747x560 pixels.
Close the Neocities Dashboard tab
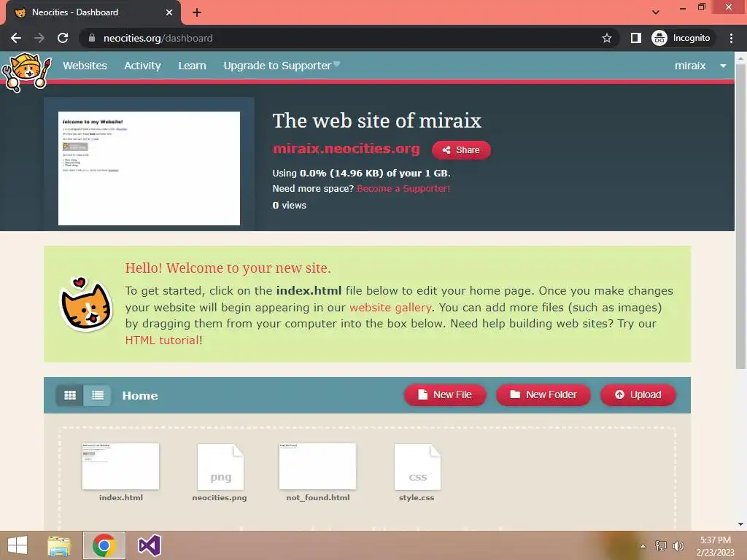coord(169,12)
